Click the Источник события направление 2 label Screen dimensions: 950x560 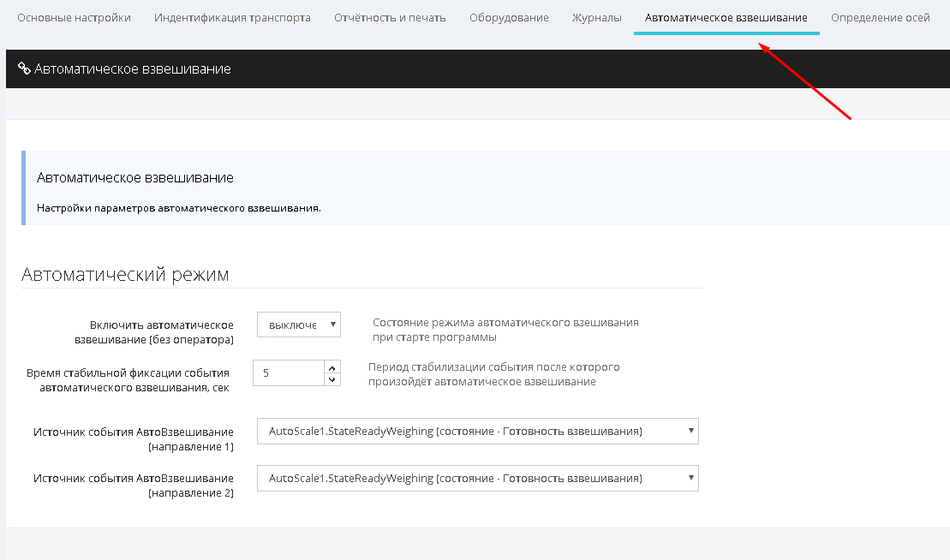(x=133, y=486)
